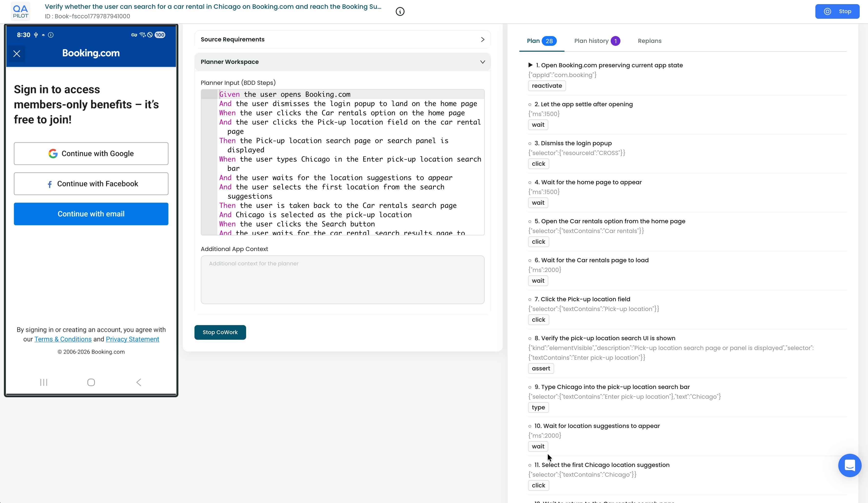Select step 3 Dismiss the login popup
Viewport: 868px width, 503px height.
click(573, 143)
